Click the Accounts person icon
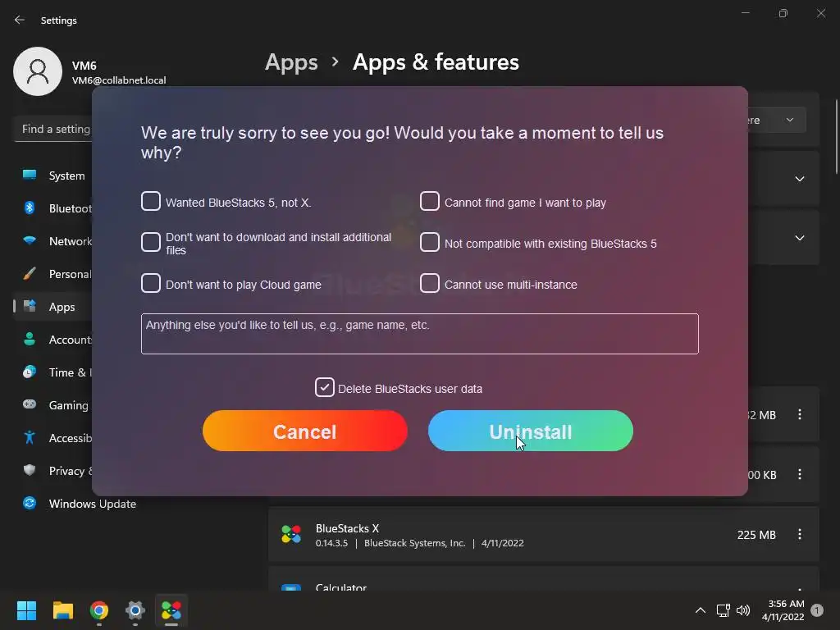Screen dimensions: 840x630 coord(30,339)
